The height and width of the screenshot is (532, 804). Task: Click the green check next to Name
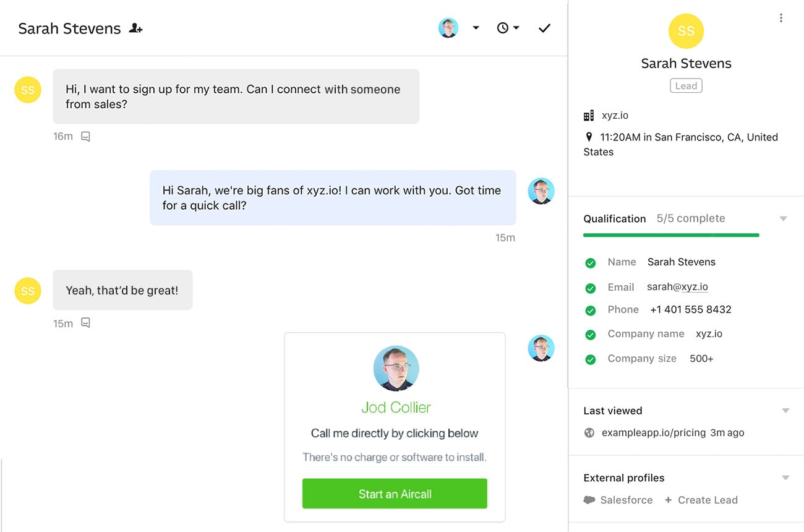pos(591,263)
